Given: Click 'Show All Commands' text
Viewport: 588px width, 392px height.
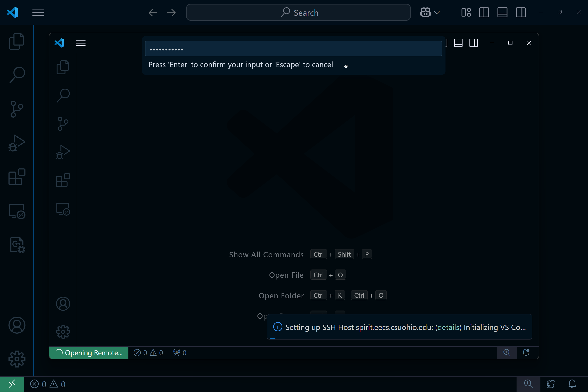Looking at the screenshot, I should tap(266, 255).
